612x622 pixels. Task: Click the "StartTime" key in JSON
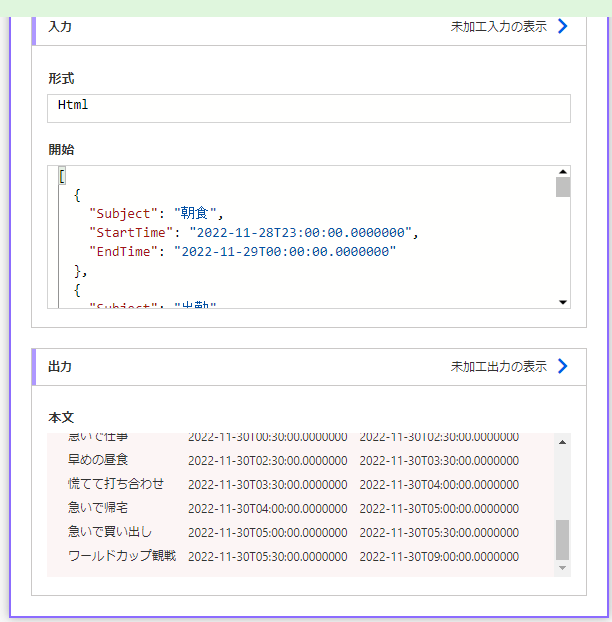tap(131, 232)
